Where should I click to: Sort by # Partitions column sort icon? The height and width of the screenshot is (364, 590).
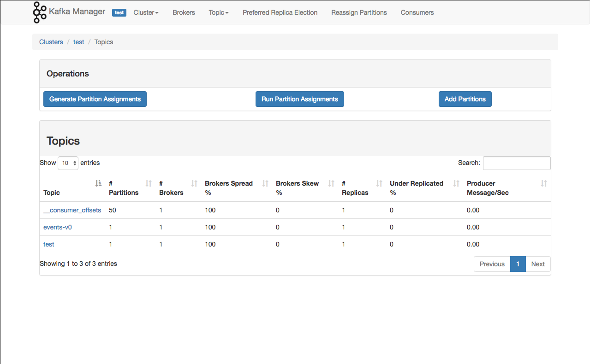(149, 183)
